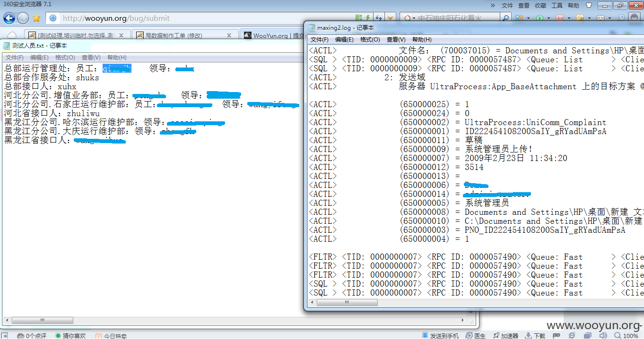Viewport: 644px width, 339px height.
Task: Click line 2009年2月23日 11:34:20 in log
Action: pyautogui.click(x=516, y=158)
